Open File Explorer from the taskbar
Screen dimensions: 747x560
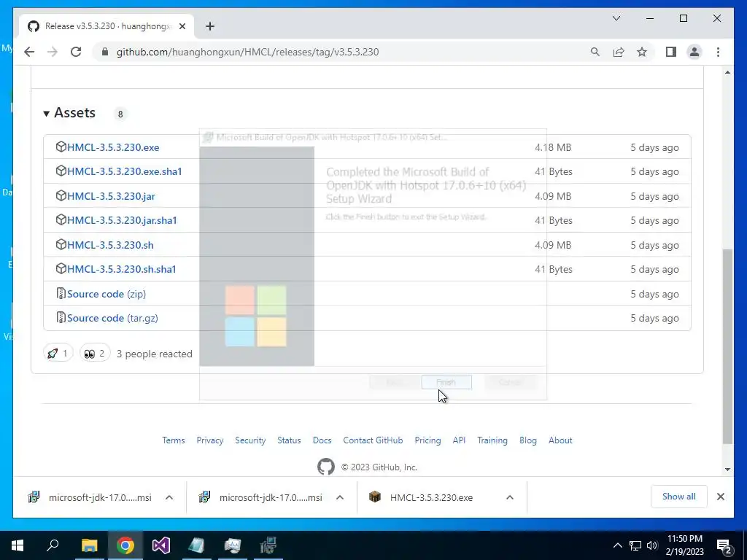coord(89,545)
